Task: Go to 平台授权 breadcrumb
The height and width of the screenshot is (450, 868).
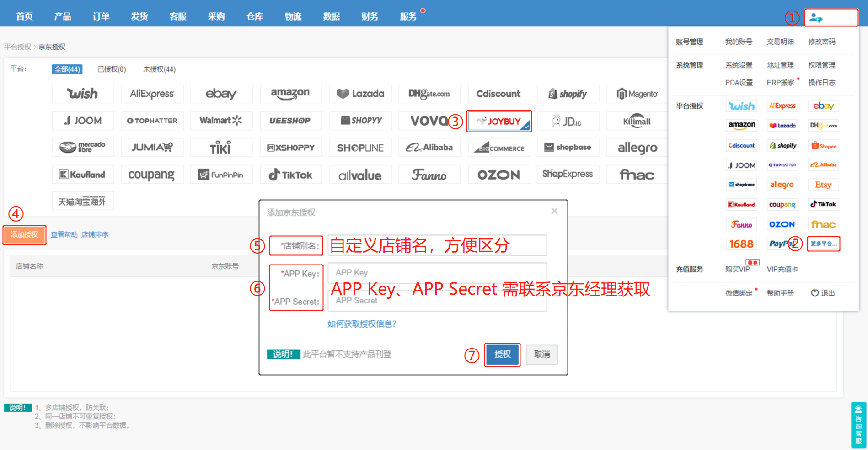Action: [17, 47]
